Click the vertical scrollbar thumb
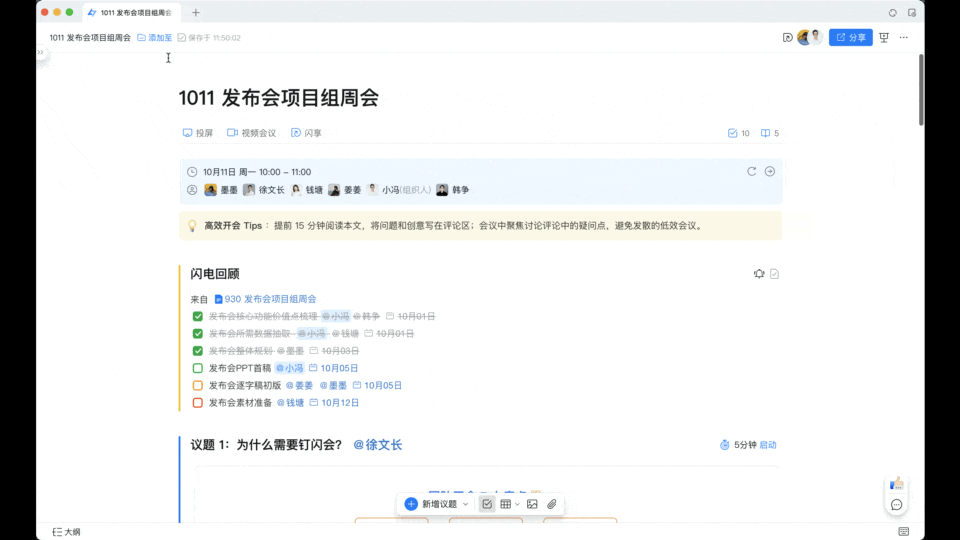 tap(921, 90)
